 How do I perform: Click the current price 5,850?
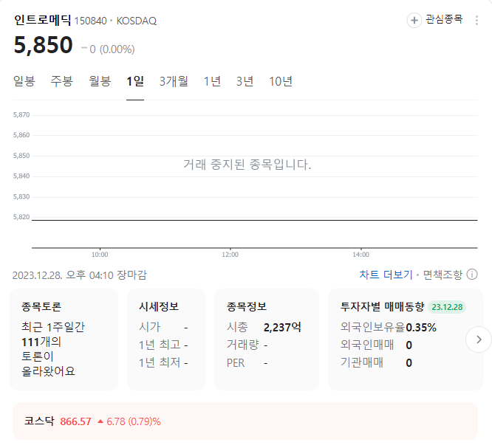(44, 45)
